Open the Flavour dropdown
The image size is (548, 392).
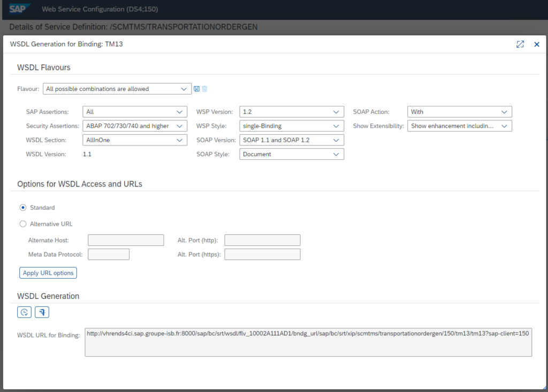tap(117, 89)
